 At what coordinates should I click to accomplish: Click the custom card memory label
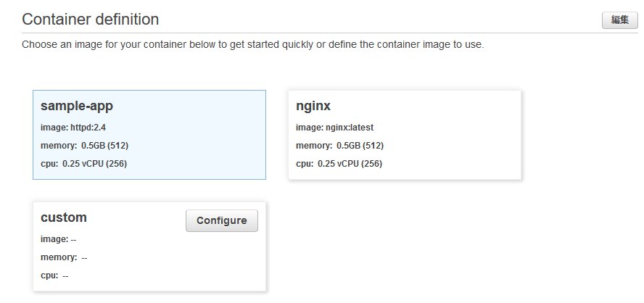tap(59, 257)
